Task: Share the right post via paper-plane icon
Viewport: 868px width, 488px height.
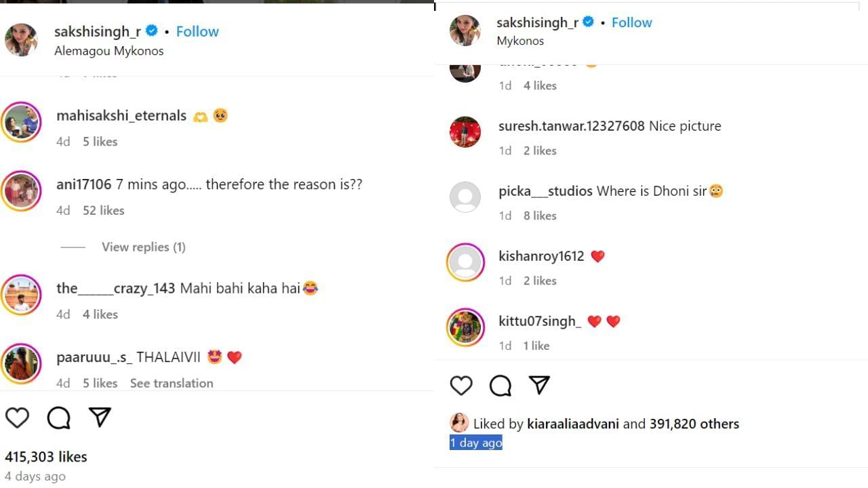Action: tap(539, 385)
